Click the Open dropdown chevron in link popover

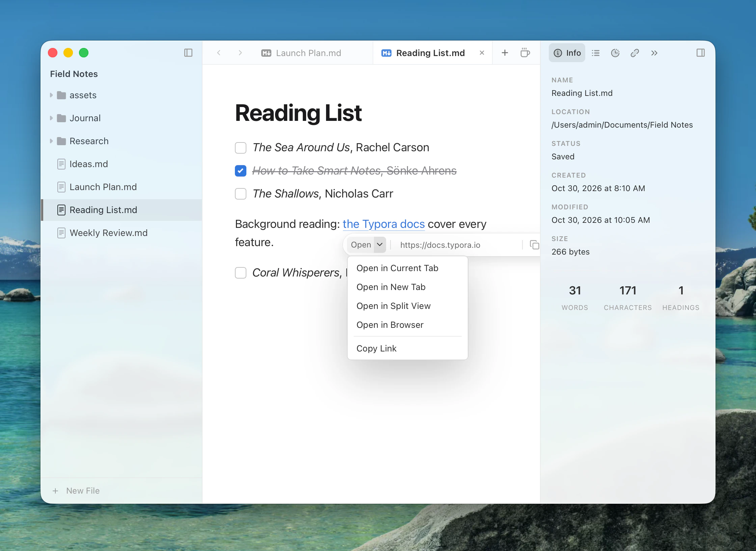(380, 245)
